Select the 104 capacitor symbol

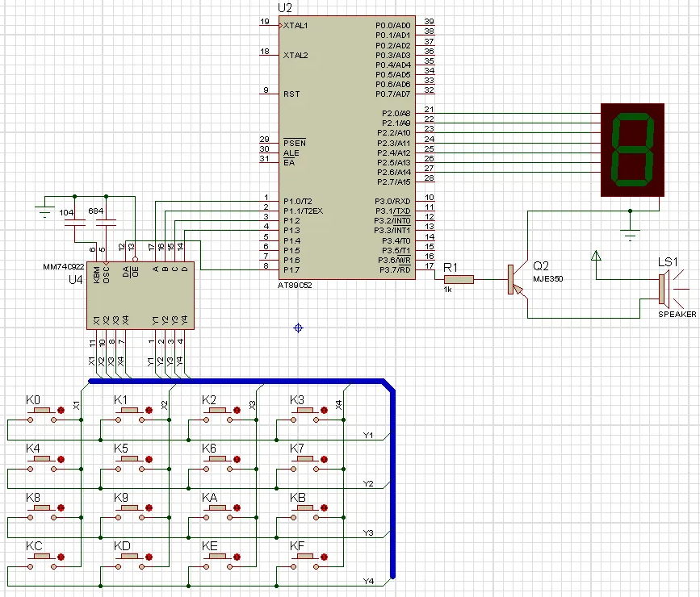[x=75, y=223]
